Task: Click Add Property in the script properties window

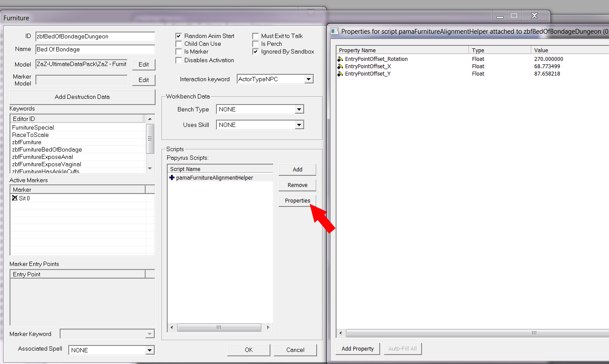Action: click(357, 348)
